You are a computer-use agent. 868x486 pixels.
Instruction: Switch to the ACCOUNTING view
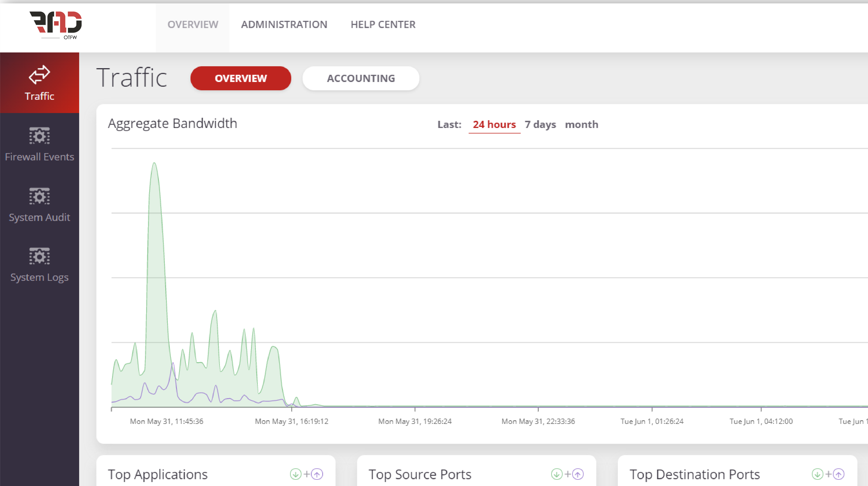(x=361, y=78)
